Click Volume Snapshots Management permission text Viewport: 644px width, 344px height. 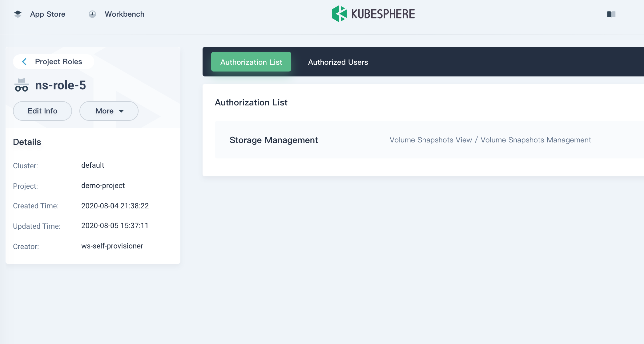pyautogui.click(x=536, y=140)
